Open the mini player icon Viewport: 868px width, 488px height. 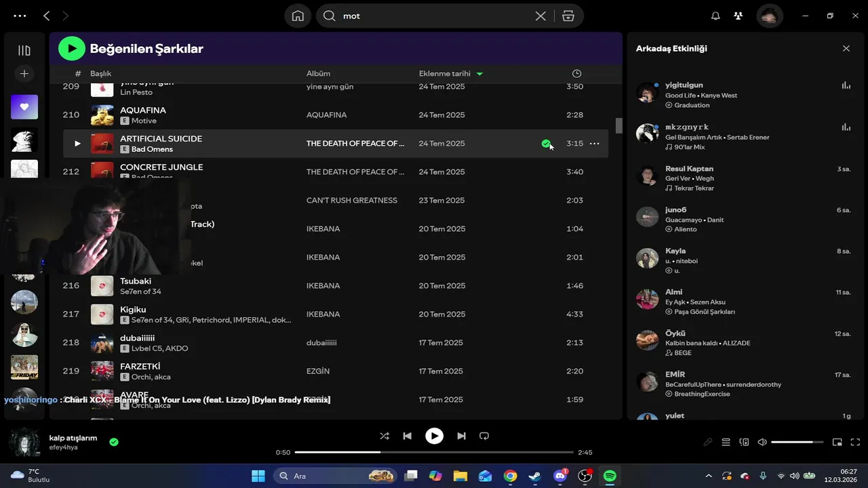click(x=837, y=442)
